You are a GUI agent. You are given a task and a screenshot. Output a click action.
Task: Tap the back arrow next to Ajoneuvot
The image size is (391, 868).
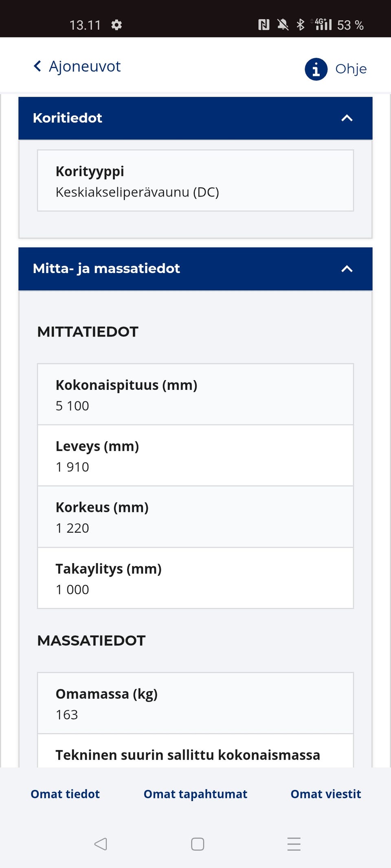(x=37, y=66)
